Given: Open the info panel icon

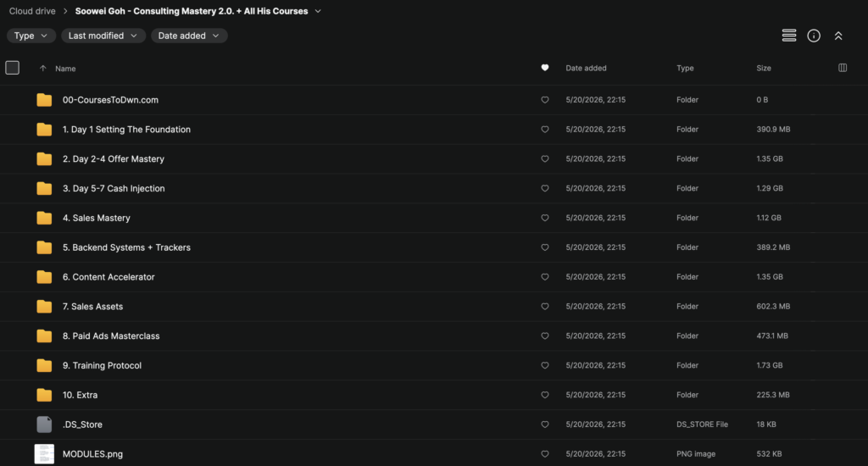Looking at the screenshot, I should (814, 36).
